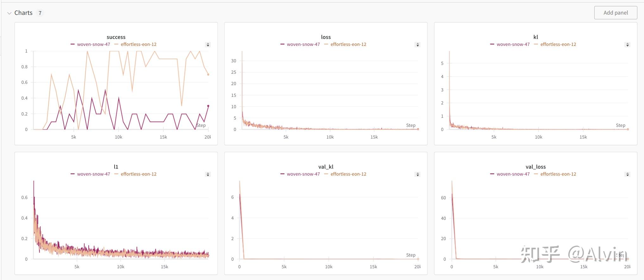
Task: Toggle woven-snow-47 legend in success chart
Action: pyautogui.click(x=93, y=44)
